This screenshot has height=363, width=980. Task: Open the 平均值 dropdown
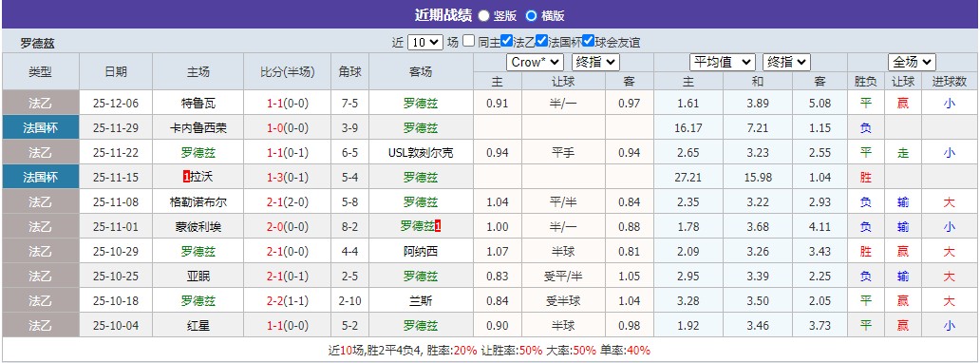[x=723, y=62]
